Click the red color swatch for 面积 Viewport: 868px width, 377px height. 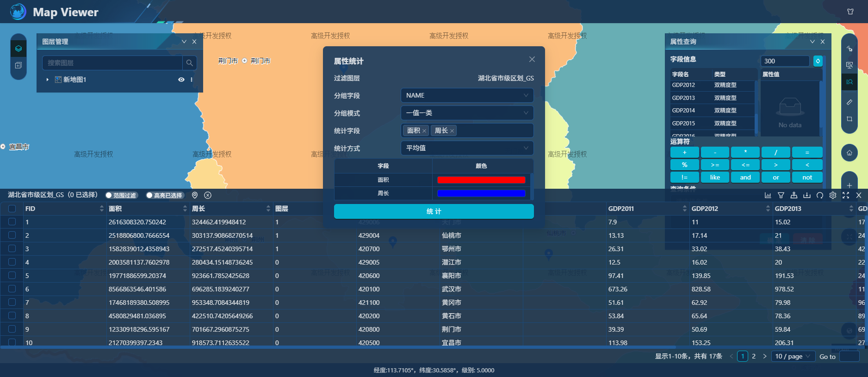coord(481,180)
